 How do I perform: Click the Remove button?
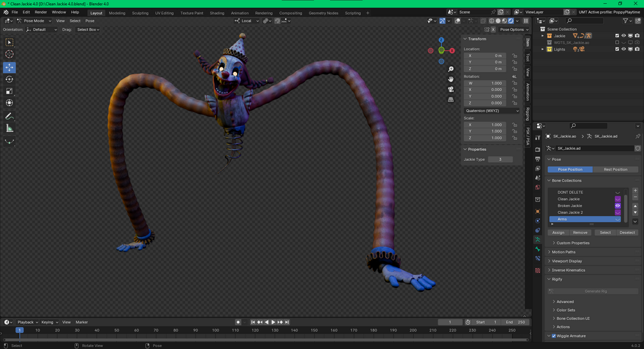(580, 233)
